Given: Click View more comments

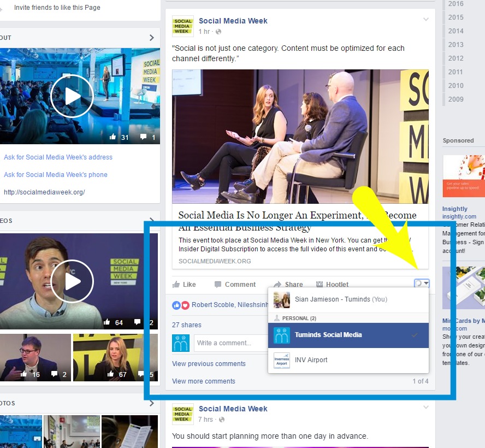Looking at the screenshot, I should (x=204, y=381).
